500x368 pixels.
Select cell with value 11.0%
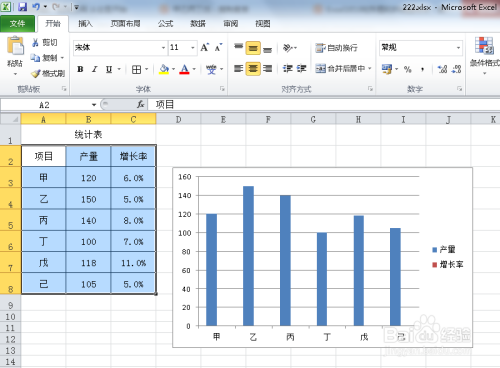point(133,263)
